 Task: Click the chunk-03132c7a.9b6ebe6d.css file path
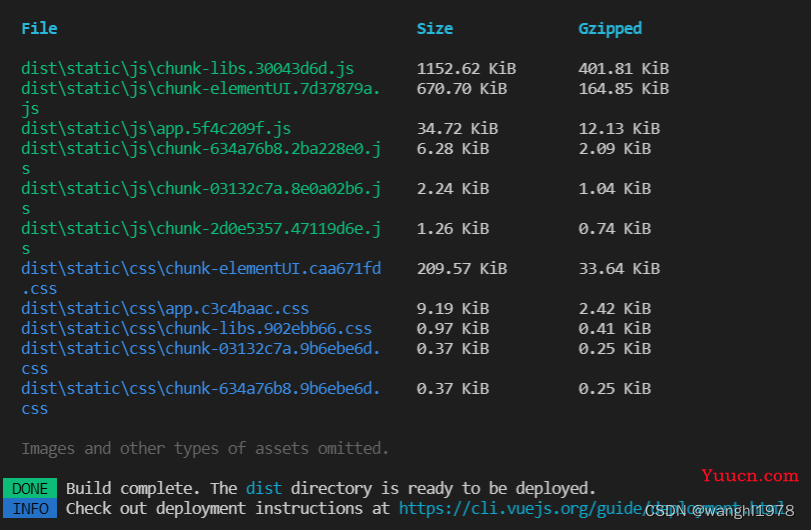click(201, 358)
